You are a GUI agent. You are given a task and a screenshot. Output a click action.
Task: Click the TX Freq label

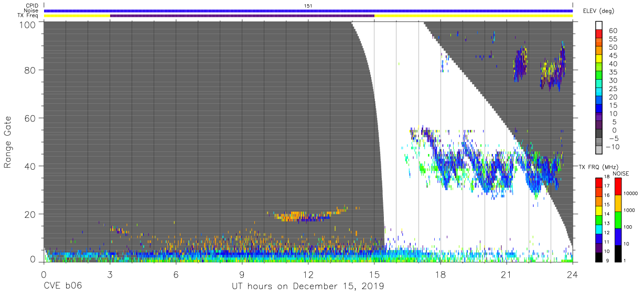coord(28,15)
